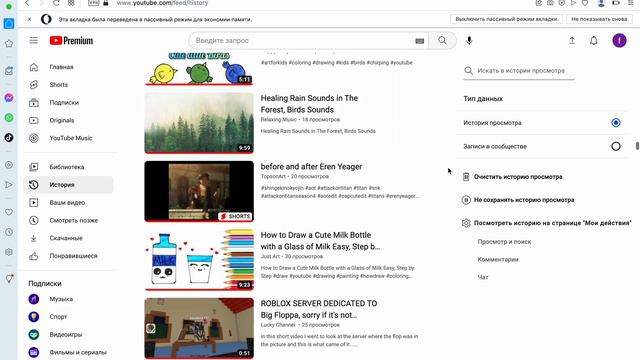Open Ваши видео in sidebar
This screenshot has width=640, height=360.
pos(68,202)
